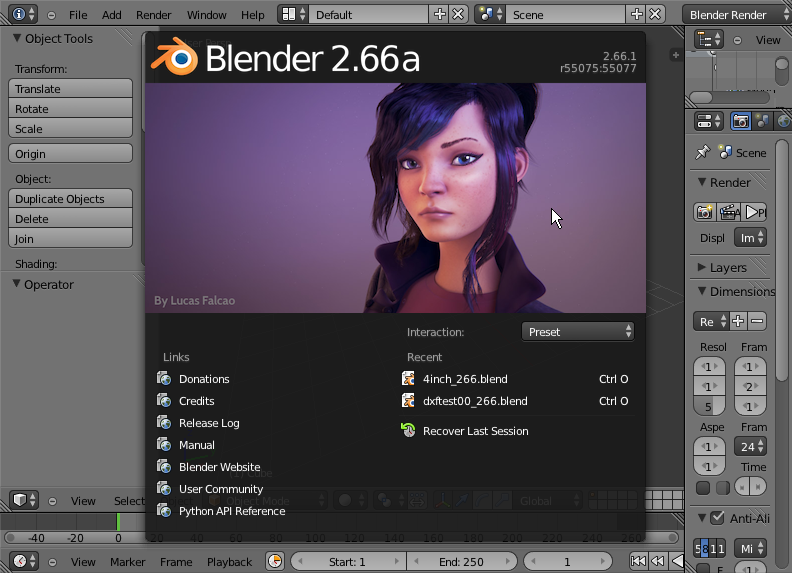Viewport: 792px width, 573px height.
Task: Click the Translate button
Action: click(70, 88)
